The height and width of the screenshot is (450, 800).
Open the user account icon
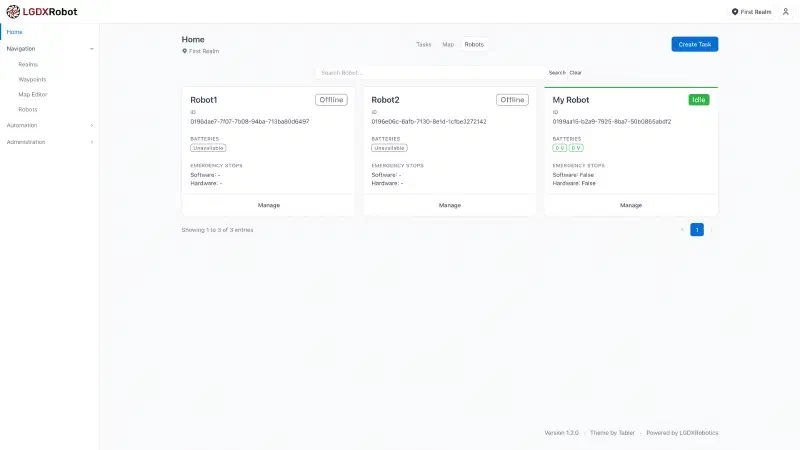click(785, 12)
